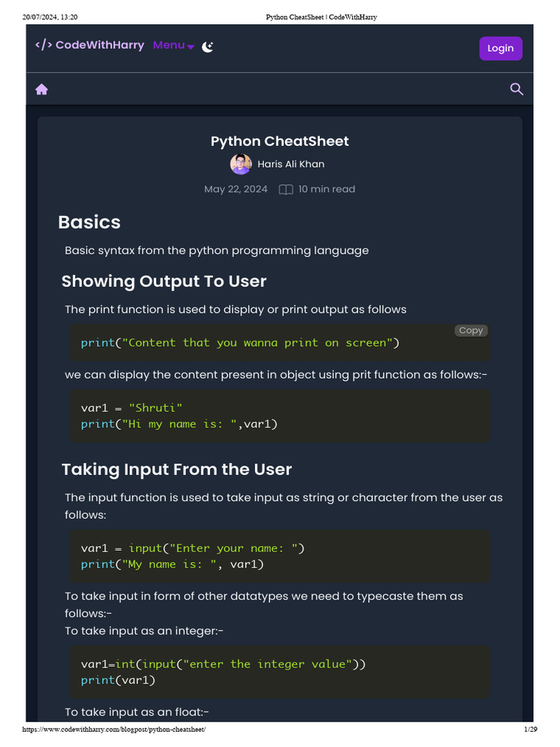Click the int(input(...)) integer code block
Screen dimensions: 560x747
[280, 672]
